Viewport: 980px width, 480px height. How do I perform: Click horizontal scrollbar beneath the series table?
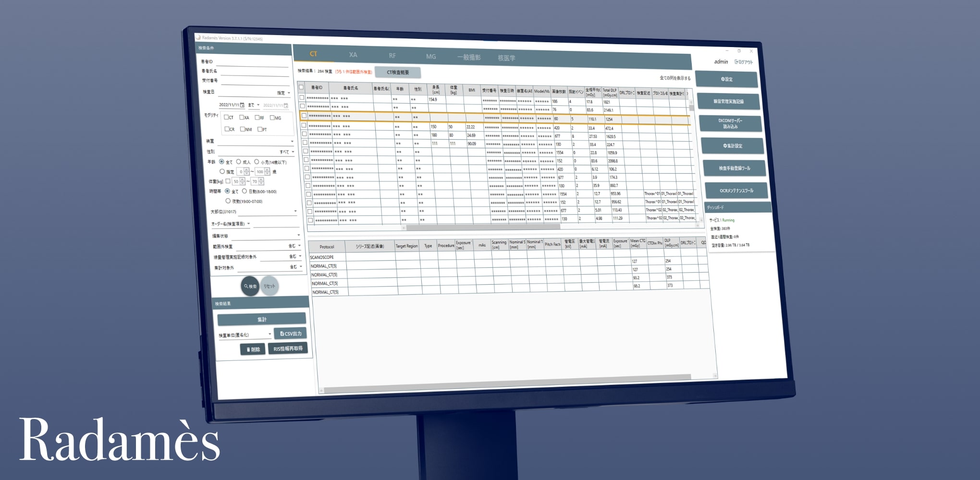click(507, 384)
